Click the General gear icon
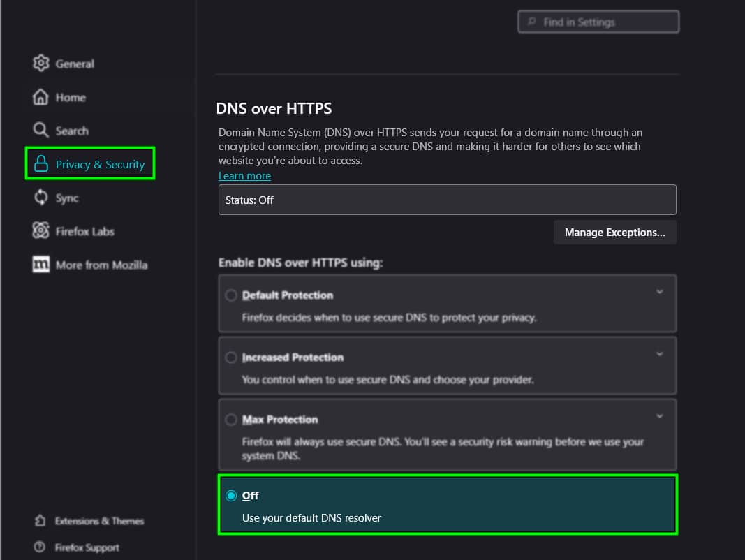This screenshot has height=560, width=745. (40, 63)
